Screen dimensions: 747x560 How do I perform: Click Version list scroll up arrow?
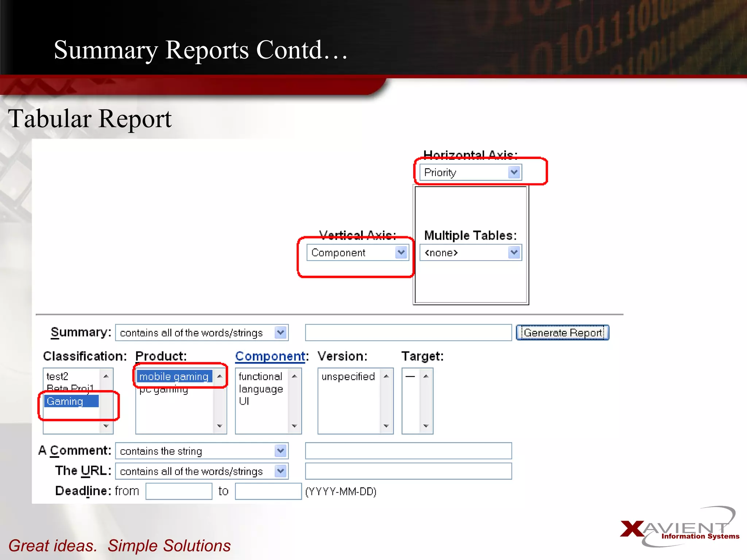point(386,376)
